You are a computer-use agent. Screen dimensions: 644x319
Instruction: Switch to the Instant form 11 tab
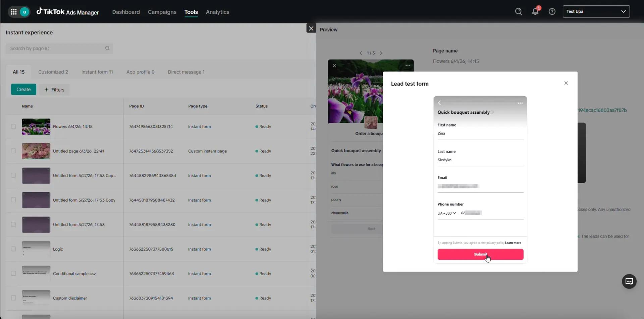(97, 72)
